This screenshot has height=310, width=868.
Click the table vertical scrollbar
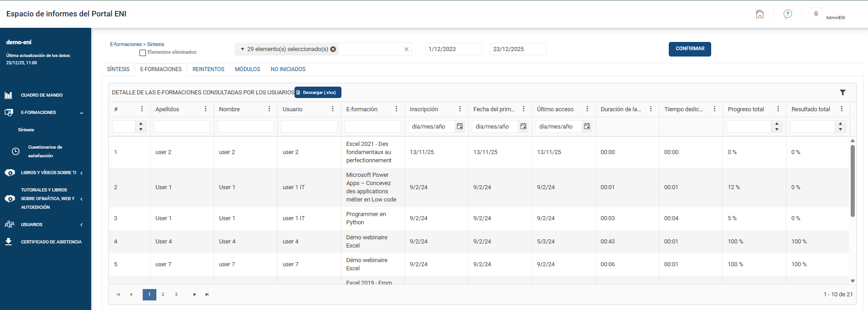[x=852, y=181]
